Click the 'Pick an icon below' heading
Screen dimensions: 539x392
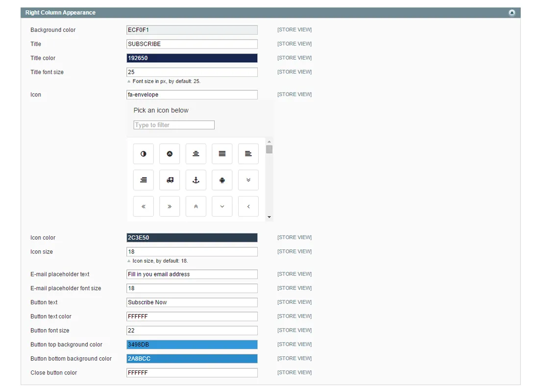161,110
